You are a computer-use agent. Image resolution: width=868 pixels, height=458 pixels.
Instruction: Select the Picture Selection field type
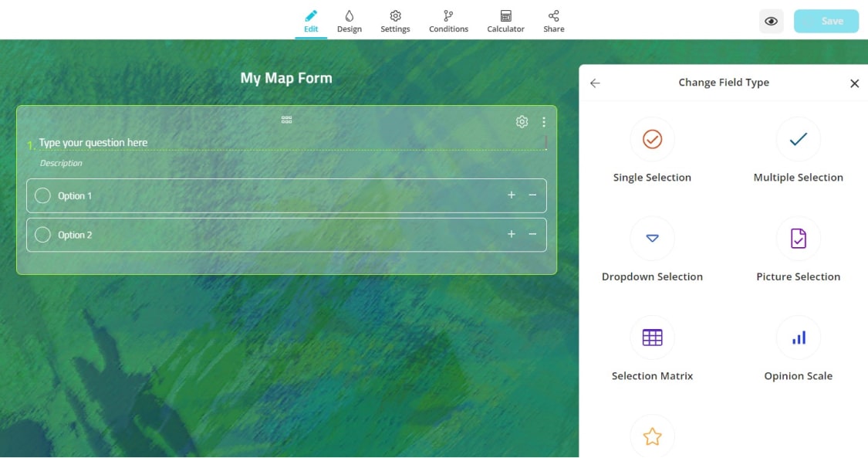[x=798, y=239]
